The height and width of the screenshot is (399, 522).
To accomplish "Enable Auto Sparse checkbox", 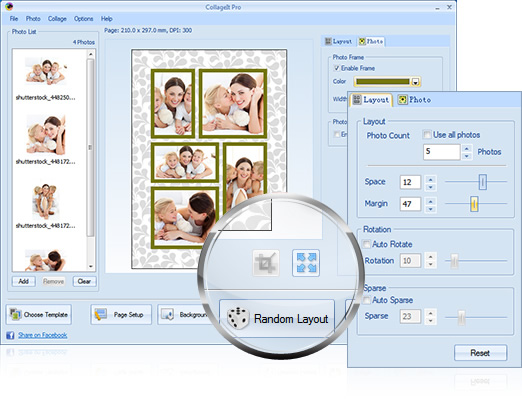I will pyautogui.click(x=366, y=300).
